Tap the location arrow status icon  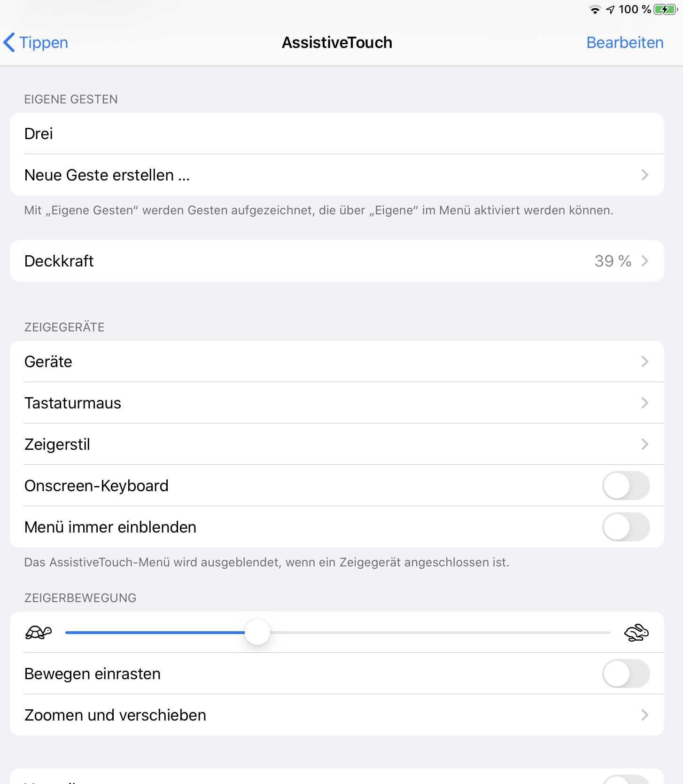coord(610,9)
